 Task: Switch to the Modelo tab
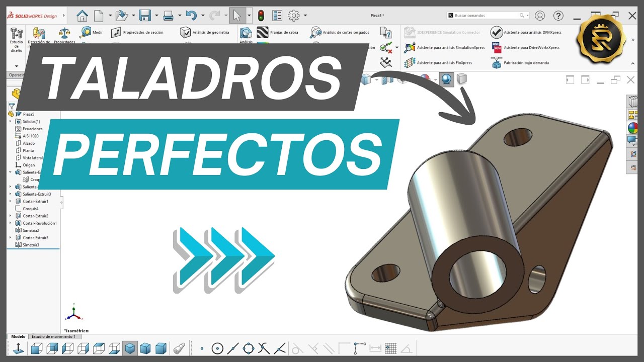18,336
